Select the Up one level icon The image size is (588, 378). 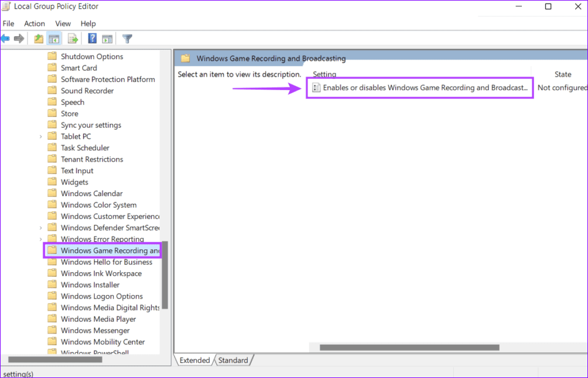tap(37, 38)
